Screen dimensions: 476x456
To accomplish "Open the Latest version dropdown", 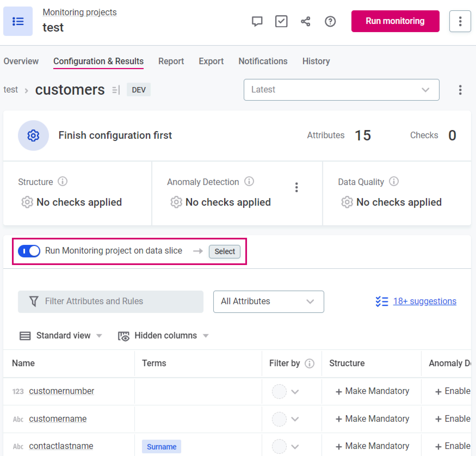I will click(341, 90).
